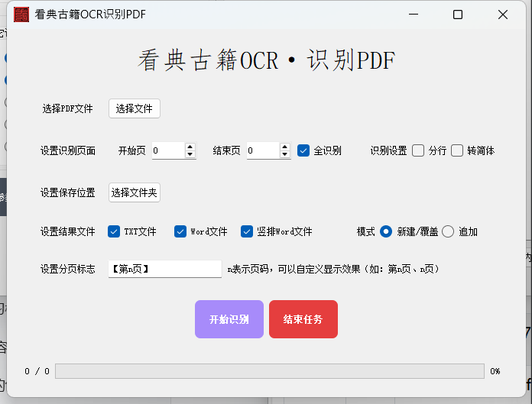This screenshot has width=532, height=404.
Task: Click the progress bar at the bottom
Action: pyautogui.click(x=269, y=371)
